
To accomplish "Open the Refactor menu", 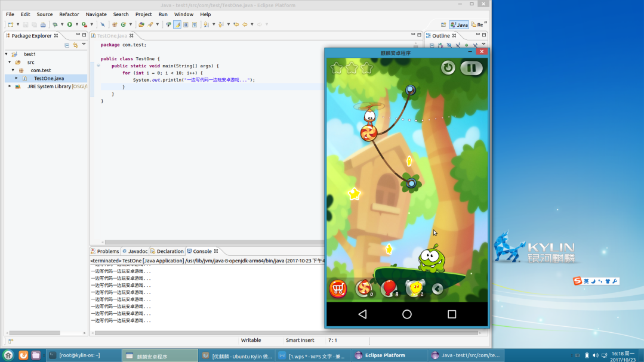I will pyautogui.click(x=69, y=14).
